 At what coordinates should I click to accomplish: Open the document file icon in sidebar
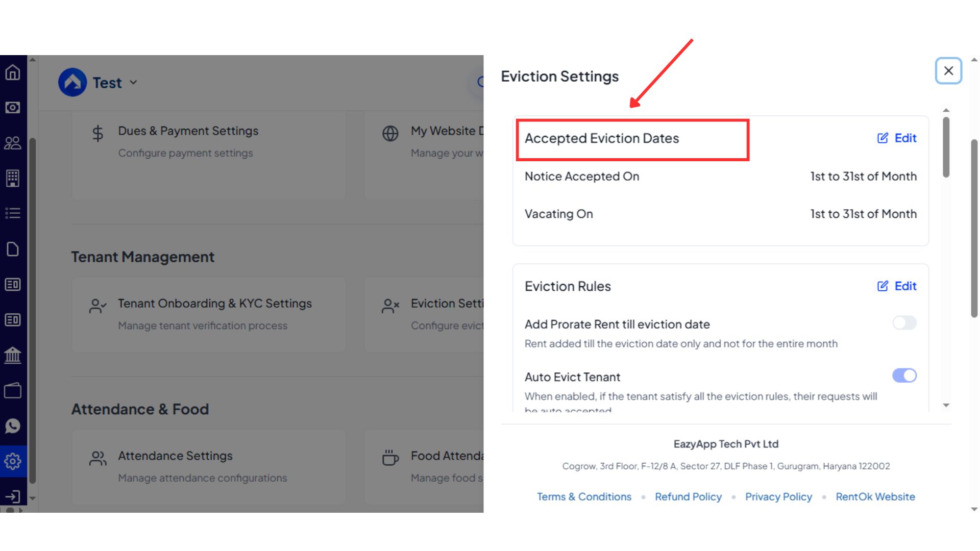pyautogui.click(x=13, y=249)
